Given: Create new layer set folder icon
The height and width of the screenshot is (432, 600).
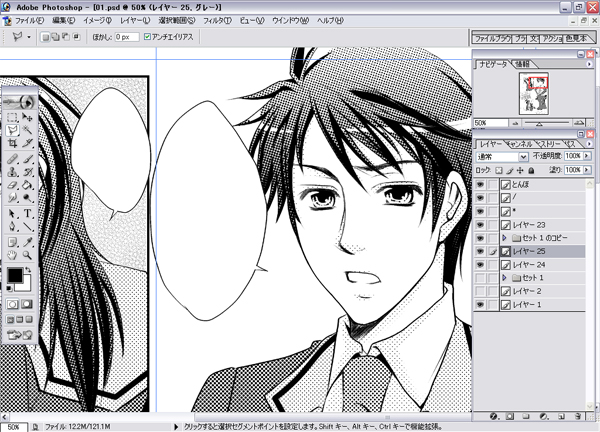Looking at the screenshot, I should 526,416.
